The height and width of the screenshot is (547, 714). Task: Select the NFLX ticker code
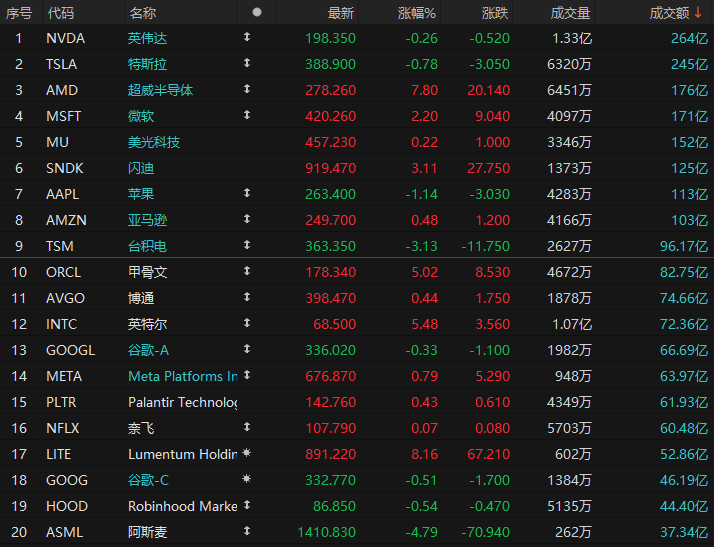(x=62, y=428)
